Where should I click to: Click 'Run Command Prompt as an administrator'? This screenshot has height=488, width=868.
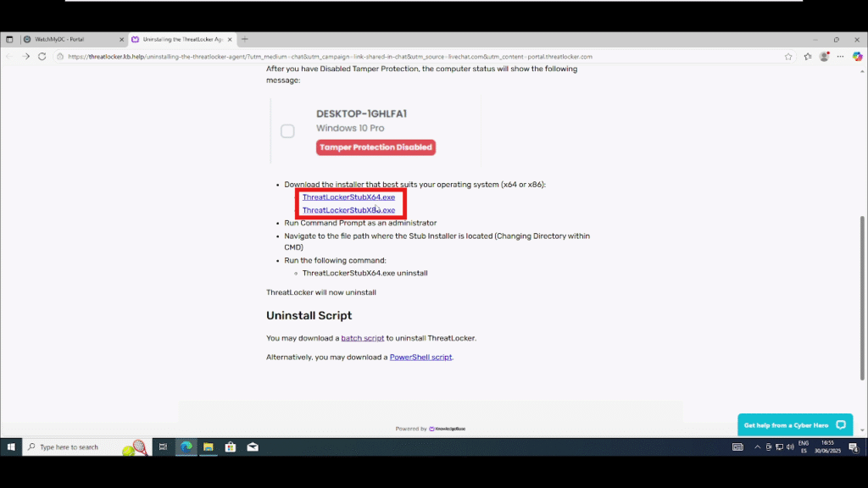point(360,223)
